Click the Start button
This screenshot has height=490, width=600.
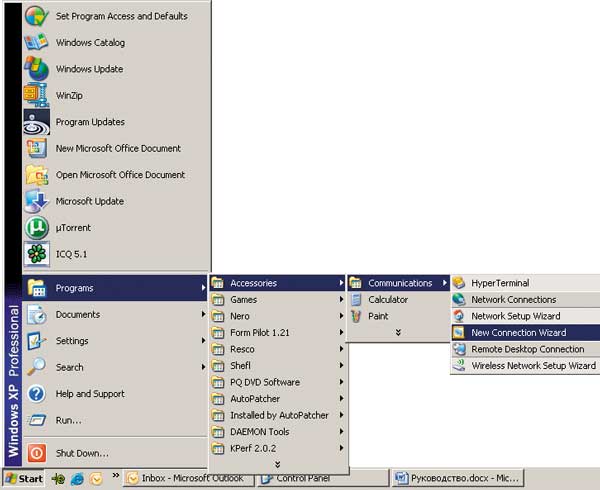pyautogui.click(x=23, y=479)
